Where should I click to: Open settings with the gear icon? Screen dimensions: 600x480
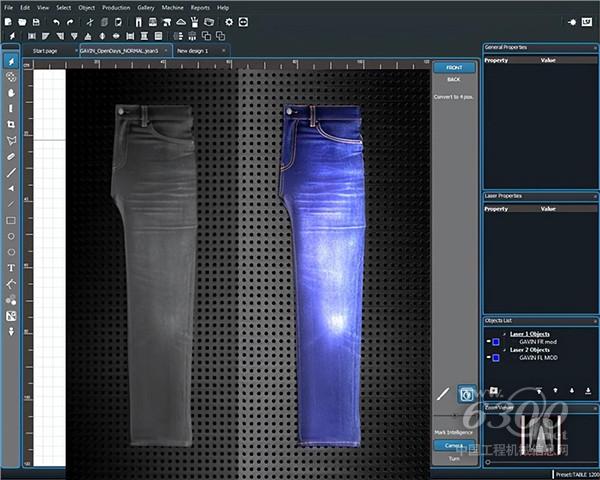229,21
